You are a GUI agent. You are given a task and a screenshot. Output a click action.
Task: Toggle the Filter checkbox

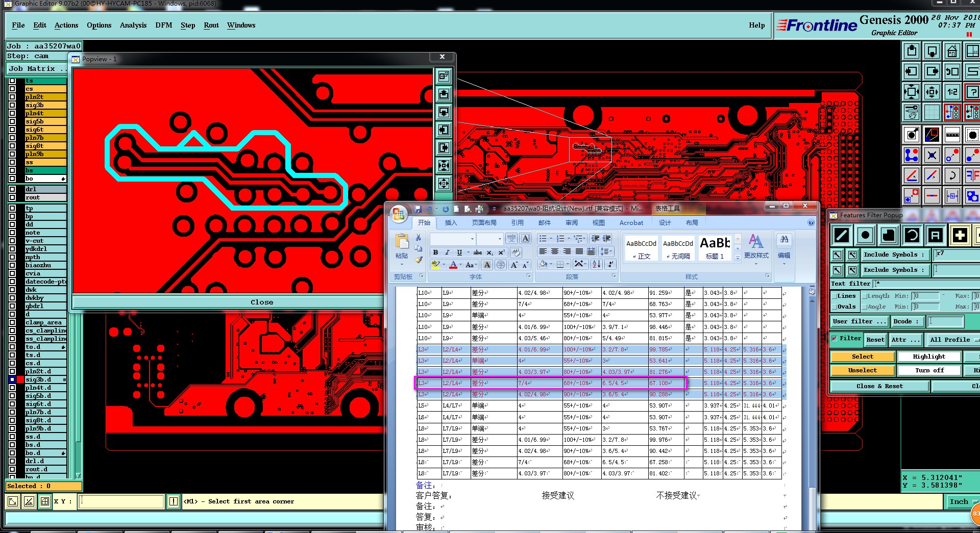834,338
